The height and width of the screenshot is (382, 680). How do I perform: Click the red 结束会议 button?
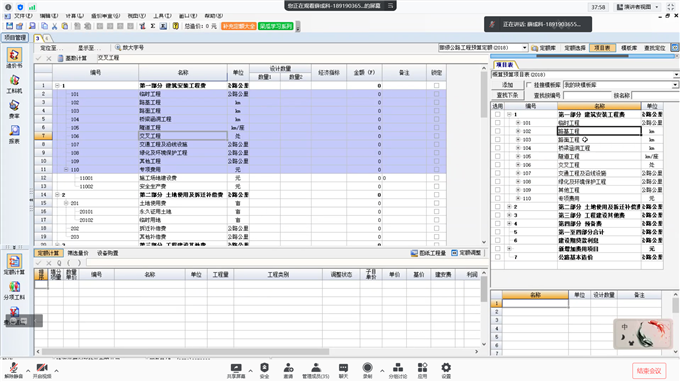649,371
